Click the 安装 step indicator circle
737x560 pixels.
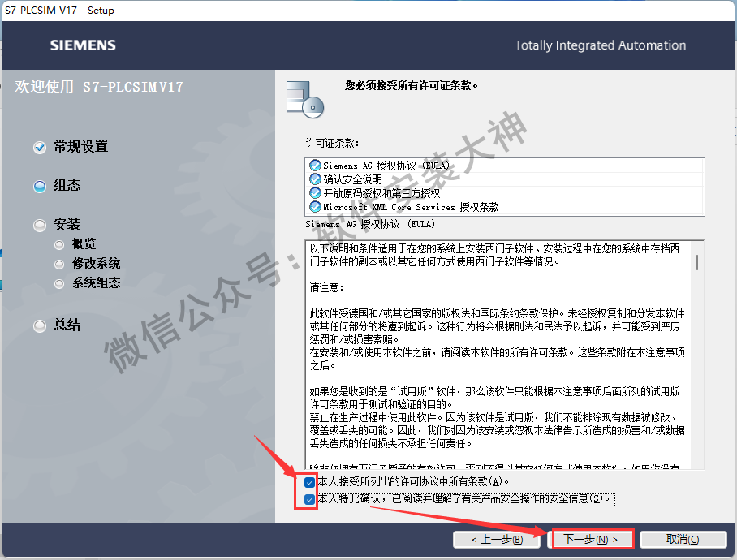click(40, 226)
